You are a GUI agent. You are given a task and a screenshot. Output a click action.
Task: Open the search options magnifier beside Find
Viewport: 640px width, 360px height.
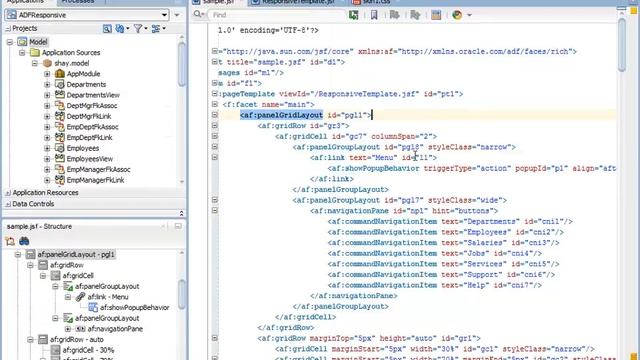click(198, 15)
